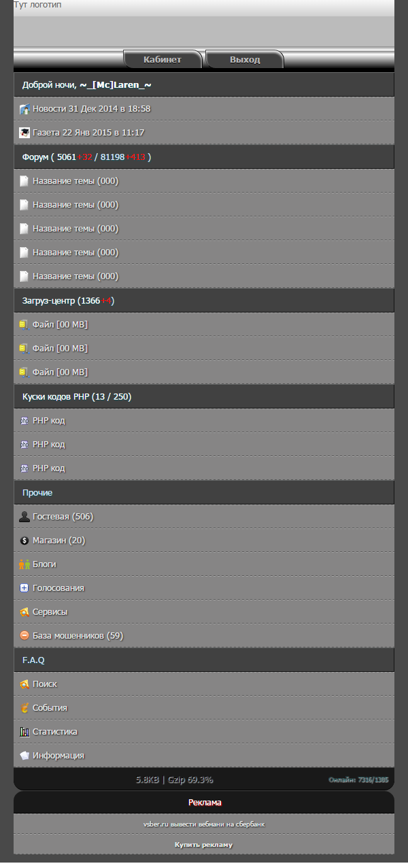The height and width of the screenshot is (868, 408).
Task: Open the first Название темы forum topic
Action: coord(204,181)
